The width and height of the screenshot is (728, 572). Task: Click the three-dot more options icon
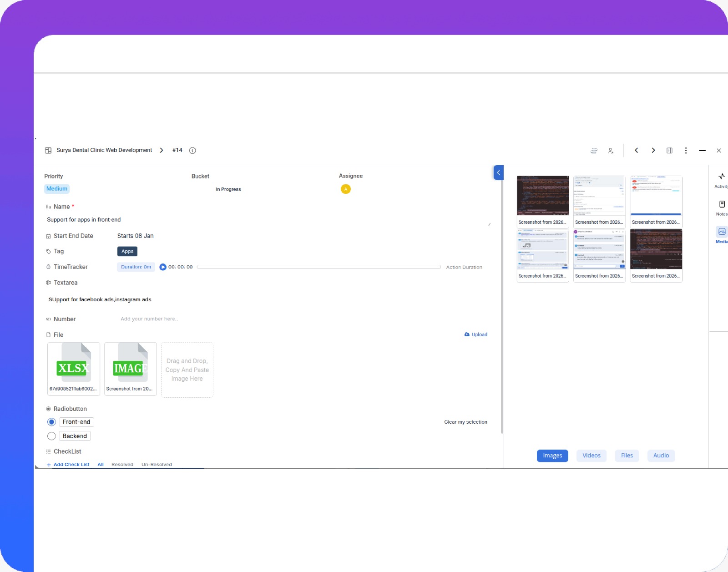(686, 151)
